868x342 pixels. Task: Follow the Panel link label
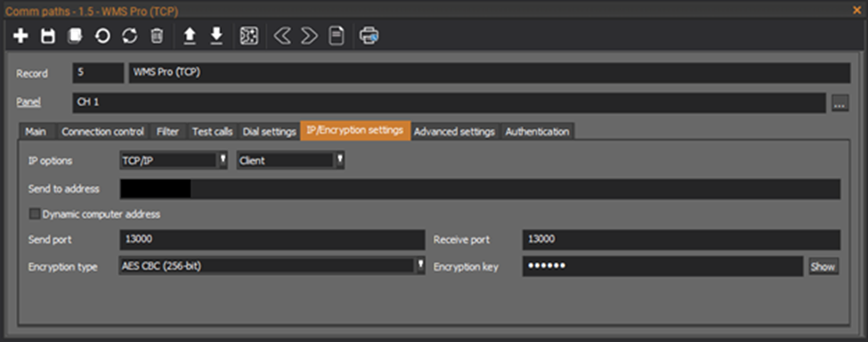pos(28,102)
